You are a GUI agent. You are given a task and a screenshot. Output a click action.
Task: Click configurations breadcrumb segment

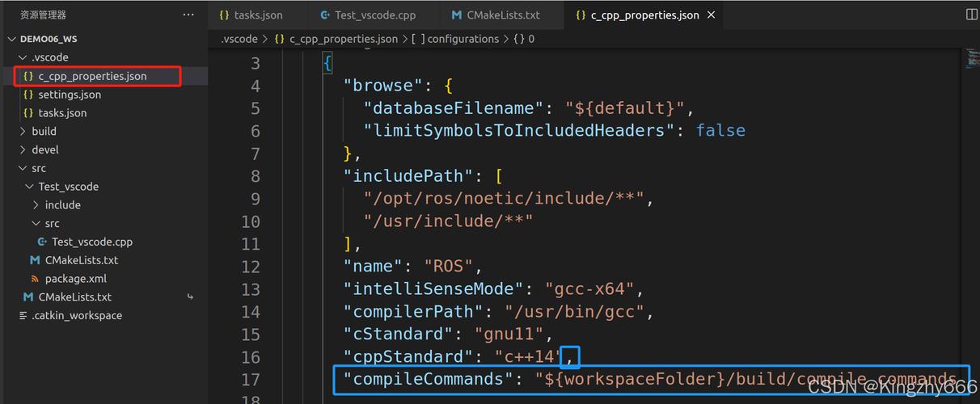point(463,39)
